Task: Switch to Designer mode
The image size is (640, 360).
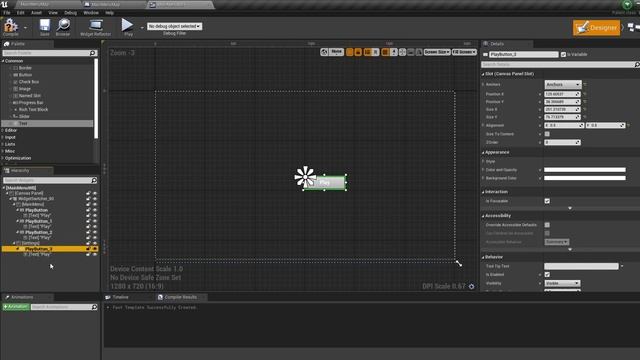Action: tap(596, 28)
